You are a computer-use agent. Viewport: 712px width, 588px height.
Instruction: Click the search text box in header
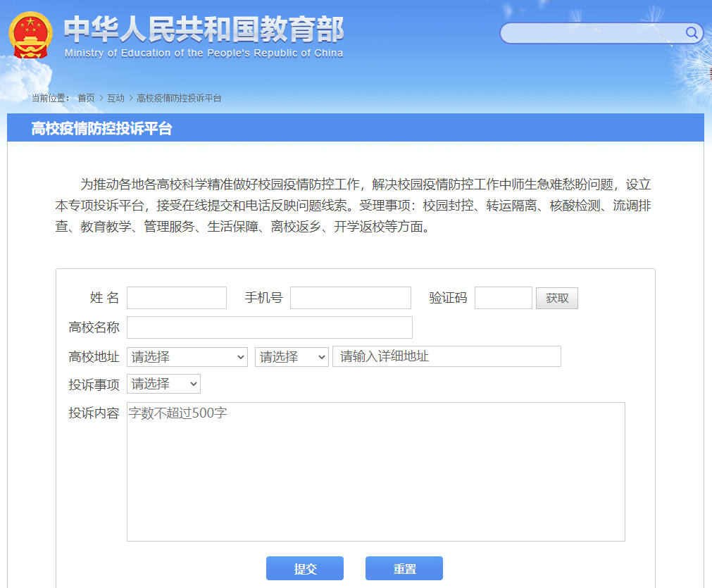[592, 33]
